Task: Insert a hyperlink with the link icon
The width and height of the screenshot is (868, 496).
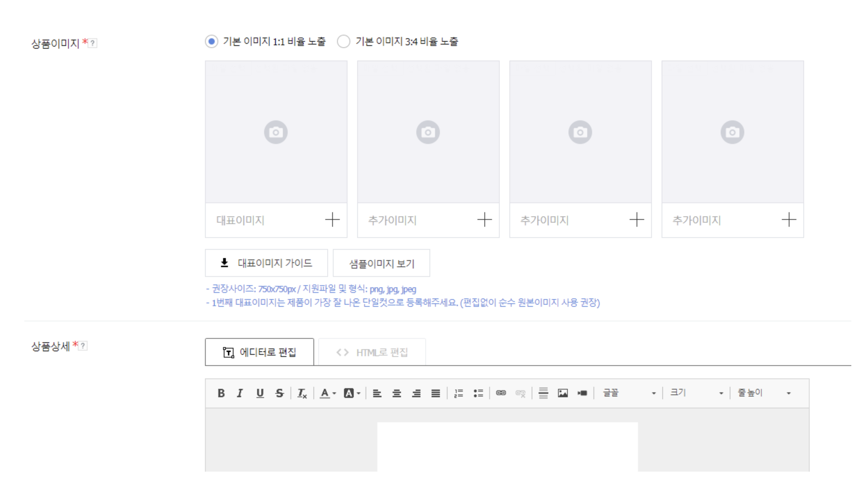Action: point(501,393)
